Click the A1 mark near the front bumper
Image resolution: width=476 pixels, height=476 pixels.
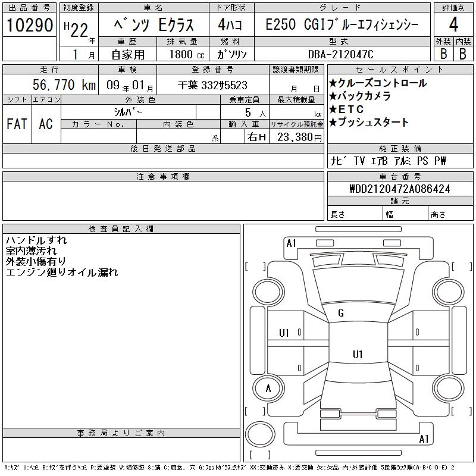[291, 243]
